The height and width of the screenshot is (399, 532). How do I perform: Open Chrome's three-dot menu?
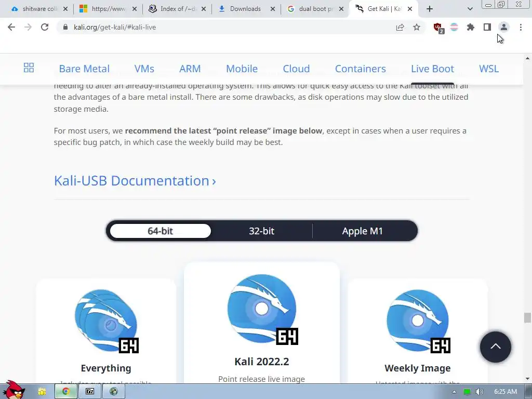tap(521, 27)
